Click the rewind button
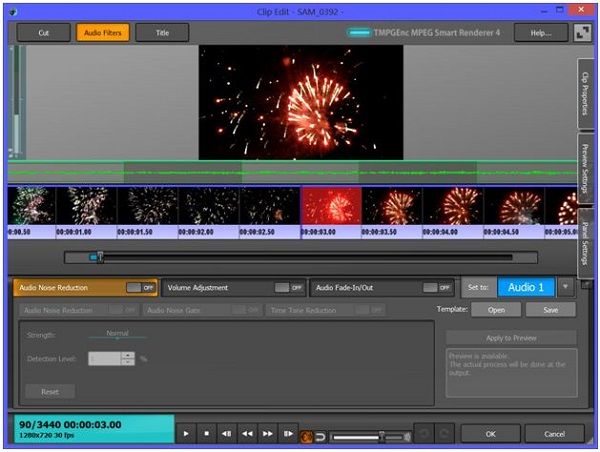The width and height of the screenshot is (600, 452). pyautogui.click(x=247, y=434)
